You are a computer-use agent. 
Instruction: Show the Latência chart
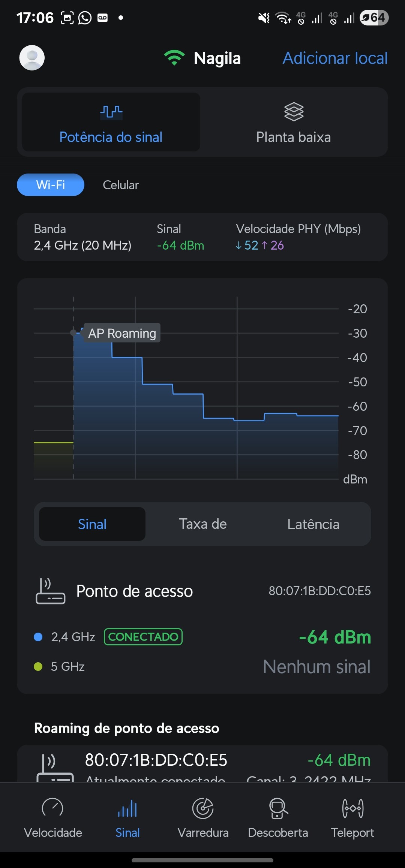pyautogui.click(x=313, y=524)
